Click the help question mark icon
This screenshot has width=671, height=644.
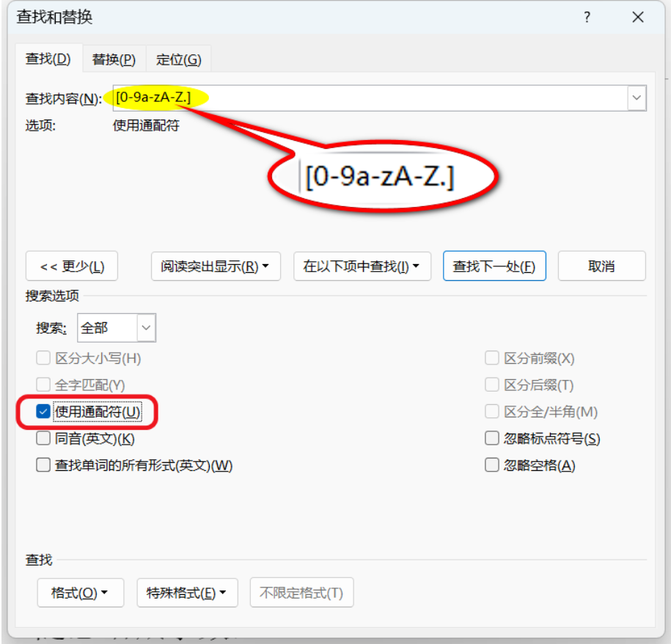point(587,18)
